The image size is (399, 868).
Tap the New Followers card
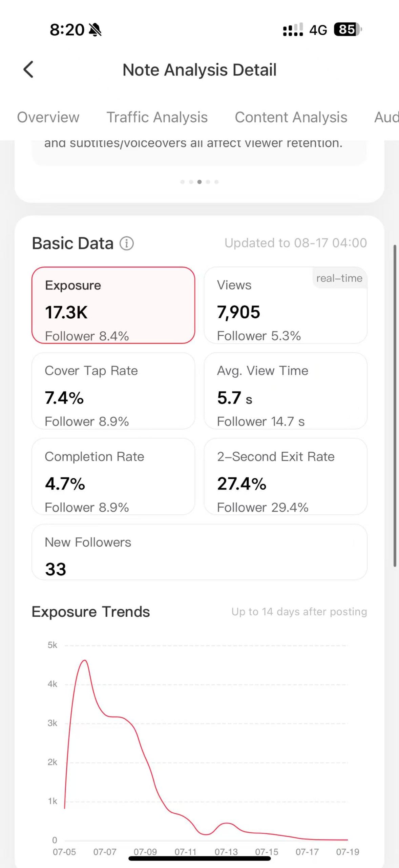coord(199,552)
